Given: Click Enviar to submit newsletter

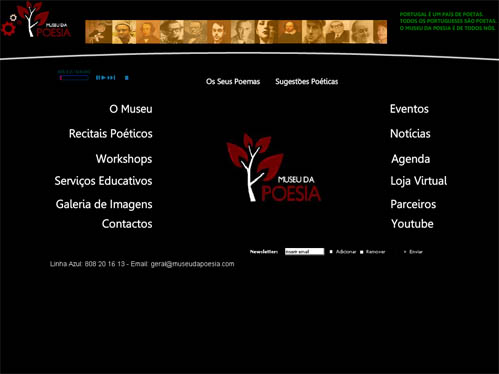Looking at the screenshot, I should 416,252.
